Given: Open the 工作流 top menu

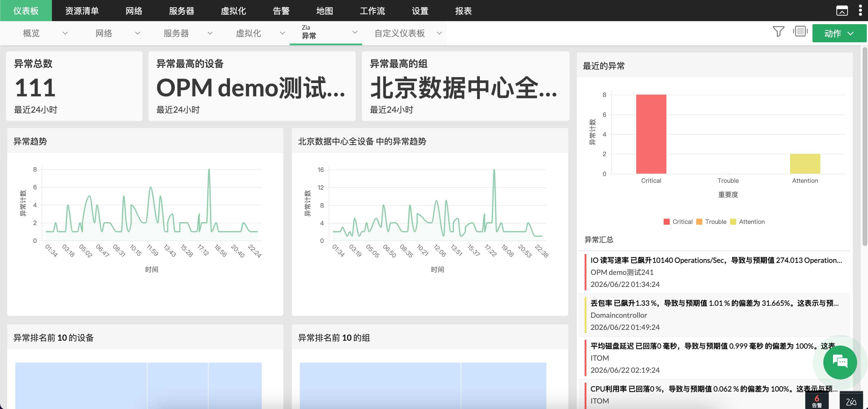Looking at the screenshot, I should tap(372, 11).
